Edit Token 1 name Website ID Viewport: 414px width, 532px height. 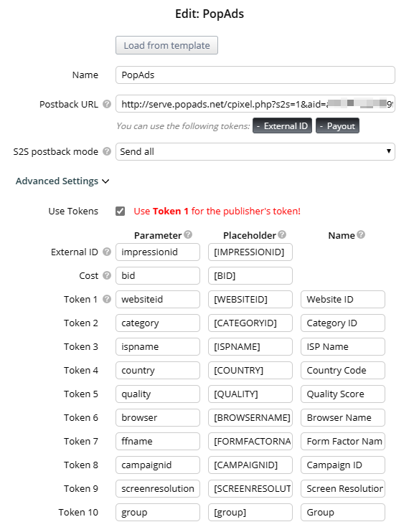[x=343, y=299]
